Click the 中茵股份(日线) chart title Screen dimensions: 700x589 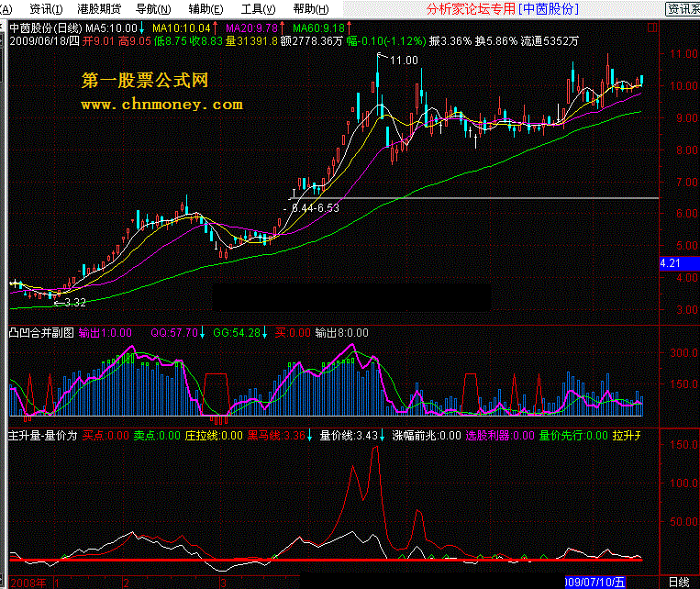[x=46, y=28]
